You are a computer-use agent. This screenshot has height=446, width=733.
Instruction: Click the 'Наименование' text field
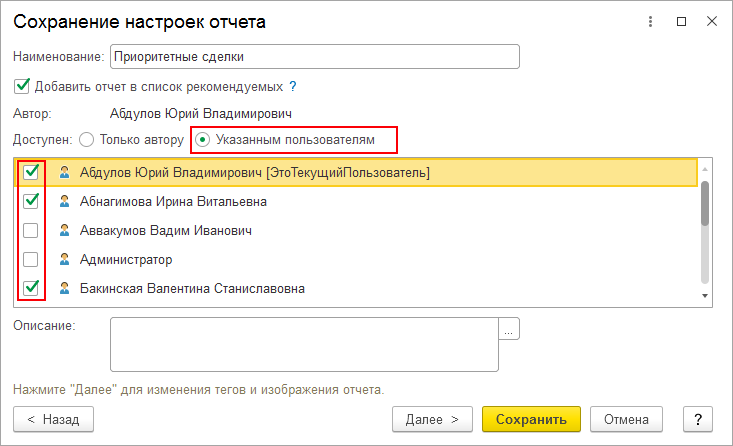click(x=314, y=57)
